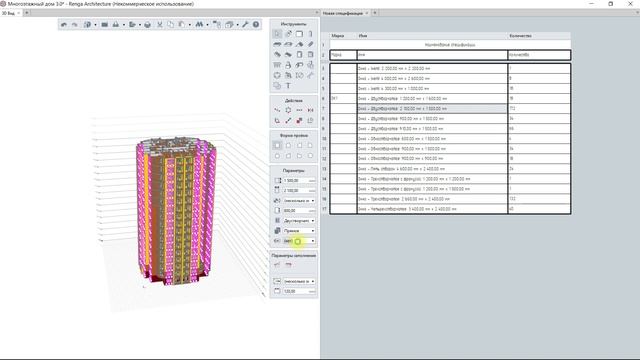Click the sphere icon in the top toolbar

click(x=147, y=25)
